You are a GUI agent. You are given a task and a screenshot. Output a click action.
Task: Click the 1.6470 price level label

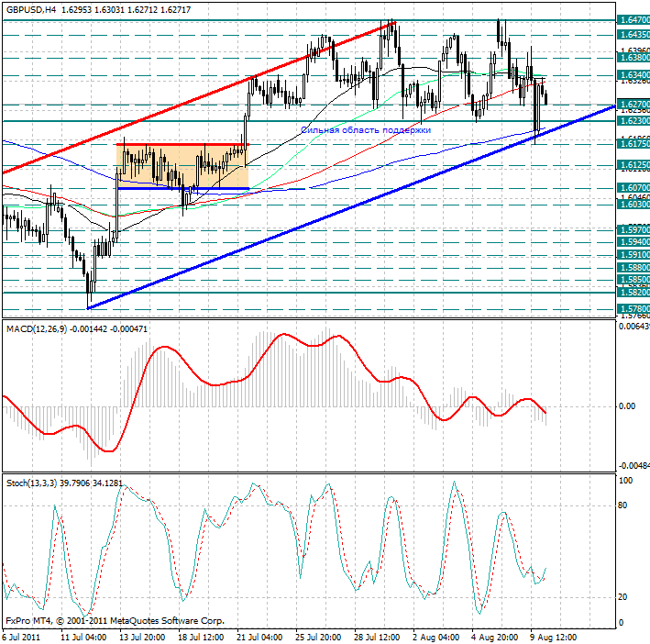pyautogui.click(x=633, y=20)
